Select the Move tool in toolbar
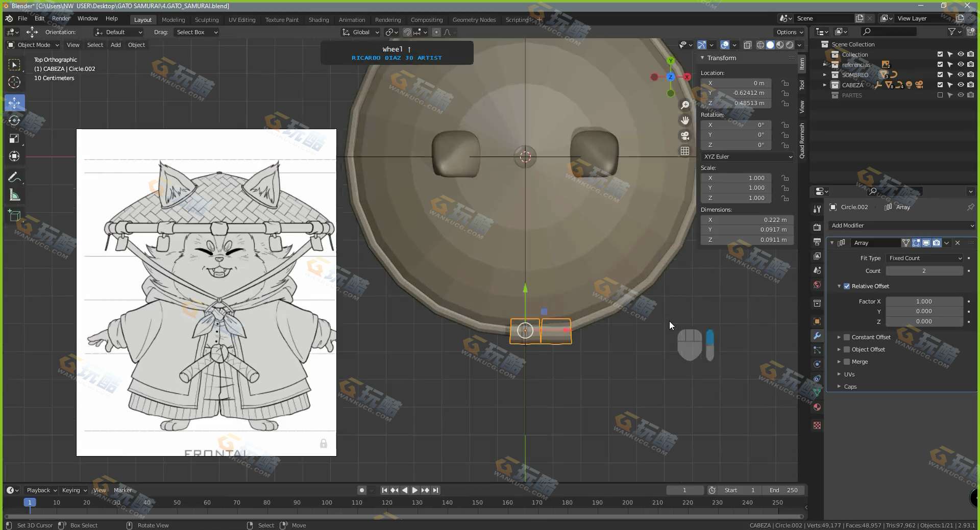Image resolution: width=980 pixels, height=530 pixels. (14, 103)
